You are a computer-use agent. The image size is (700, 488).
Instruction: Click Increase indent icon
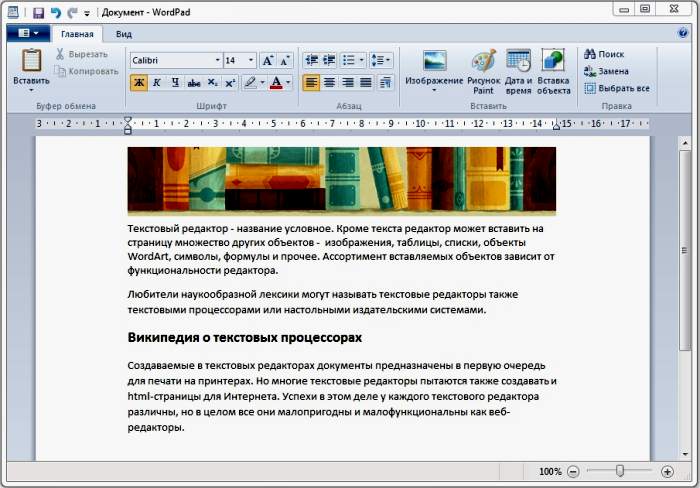(x=329, y=60)
